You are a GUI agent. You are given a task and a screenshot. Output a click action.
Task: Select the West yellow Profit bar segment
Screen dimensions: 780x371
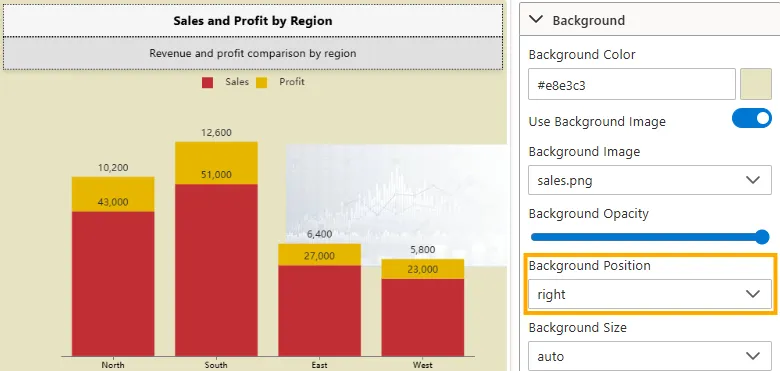423,269
